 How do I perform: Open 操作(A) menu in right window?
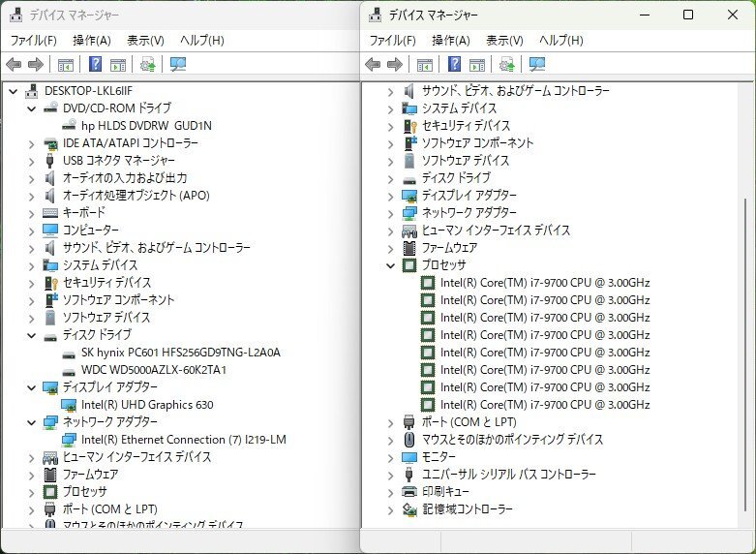[x=451, y=41]
